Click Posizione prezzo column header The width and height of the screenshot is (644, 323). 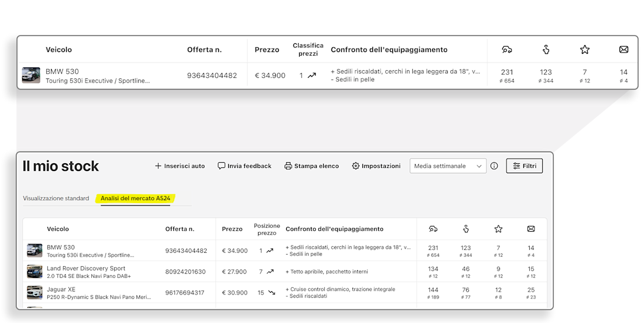point(267,229)
